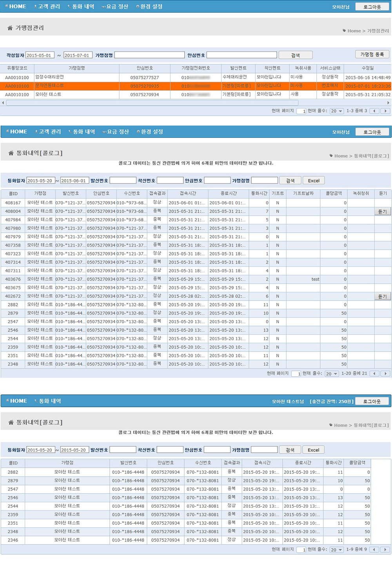Screen dimensions: 392x563
Task: Click next page arrow in 1-20 중에 21 pager
Action: click(386, 374)
